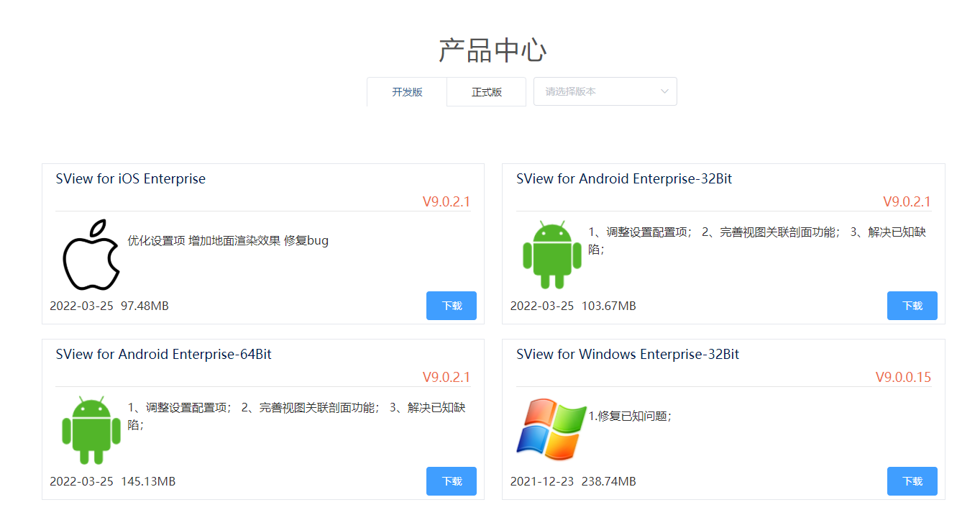This screenshot has width=980, height=510.
Task: Click the SView for Android Enterprise-64Bit title
Action: coord(164,355)
